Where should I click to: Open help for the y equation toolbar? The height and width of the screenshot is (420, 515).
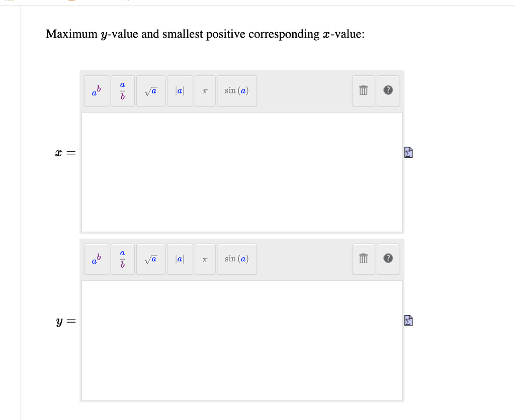coord(388,259)
